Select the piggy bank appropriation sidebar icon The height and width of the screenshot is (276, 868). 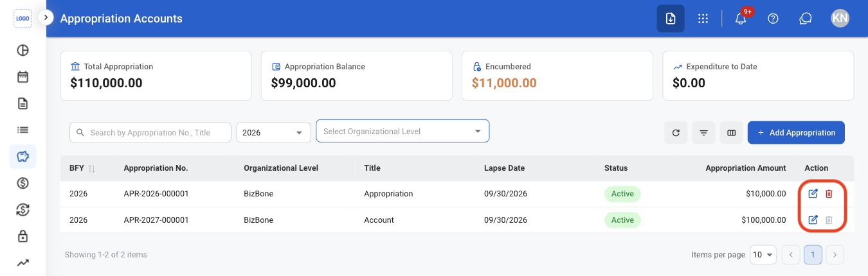point(23,157)
